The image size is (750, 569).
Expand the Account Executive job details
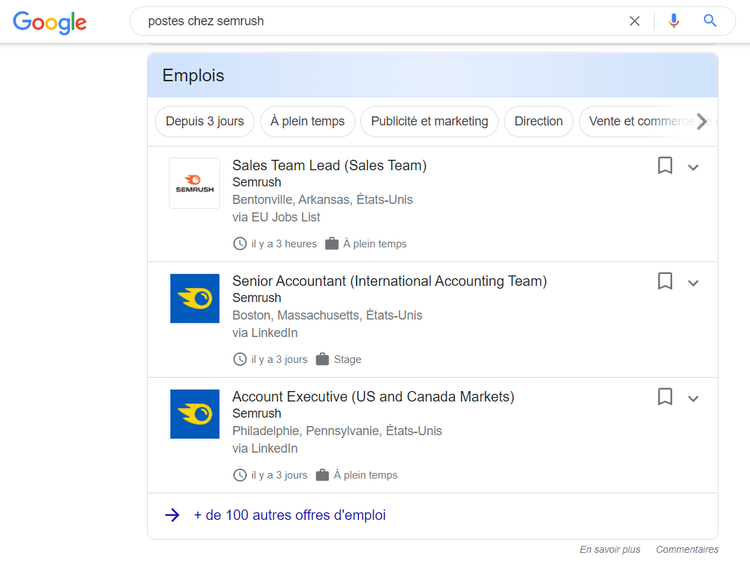click(693, 399)
